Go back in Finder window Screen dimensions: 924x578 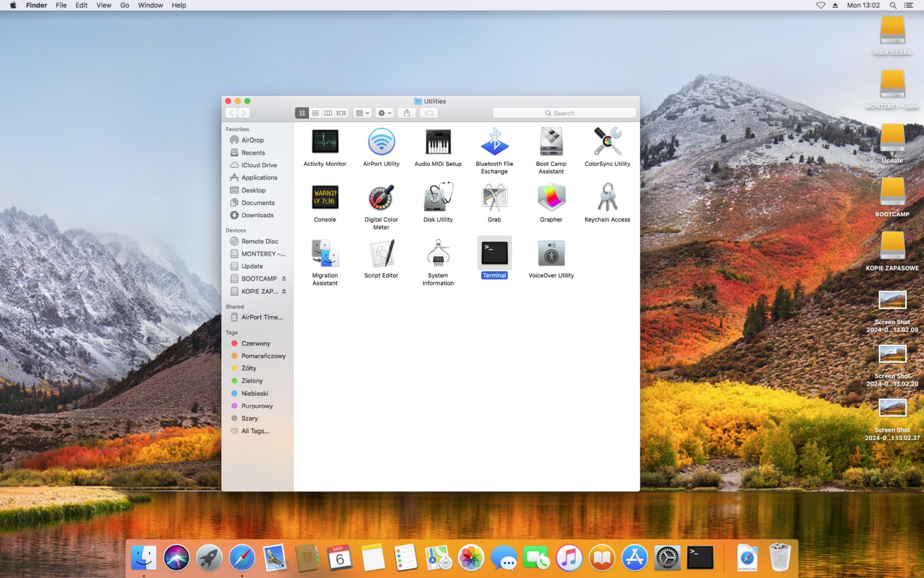231,113
